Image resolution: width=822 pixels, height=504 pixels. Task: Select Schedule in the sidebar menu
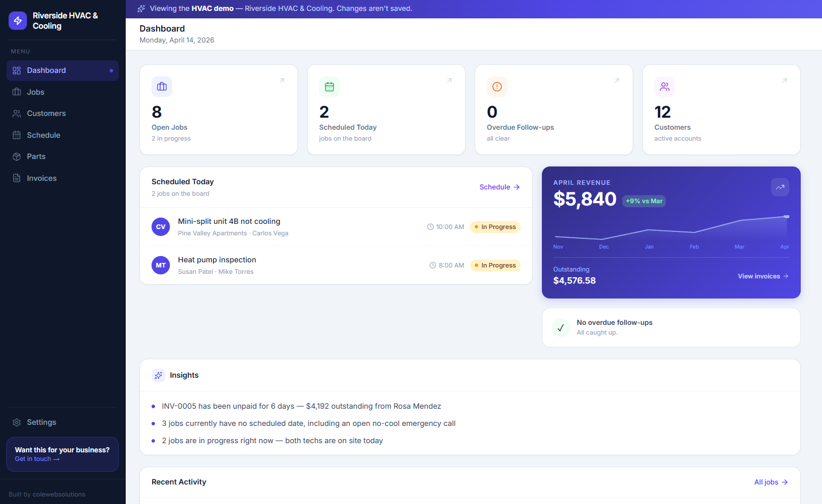coord(63,135)
